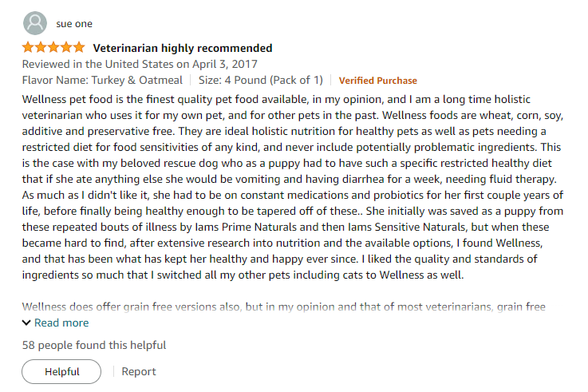Screen dimensions: 588x392
Task: Click the first orange rating star
Action: [x=28, y=48]
